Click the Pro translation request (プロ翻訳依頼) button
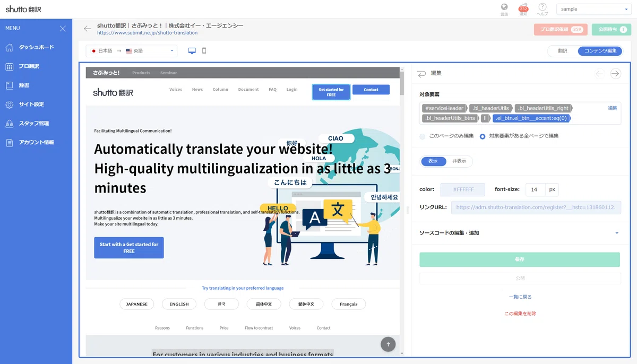Viewport: 637px width, 364px height. click(560, 30)
